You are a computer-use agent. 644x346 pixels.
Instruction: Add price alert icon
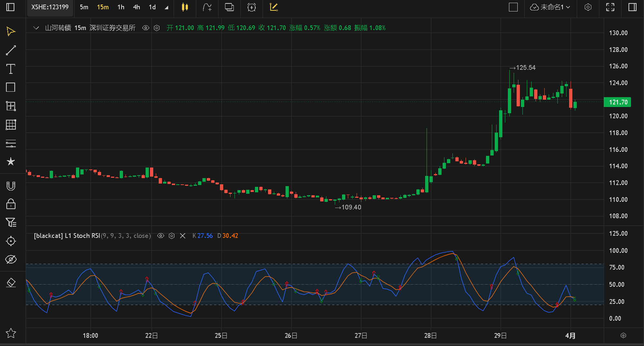251,7
